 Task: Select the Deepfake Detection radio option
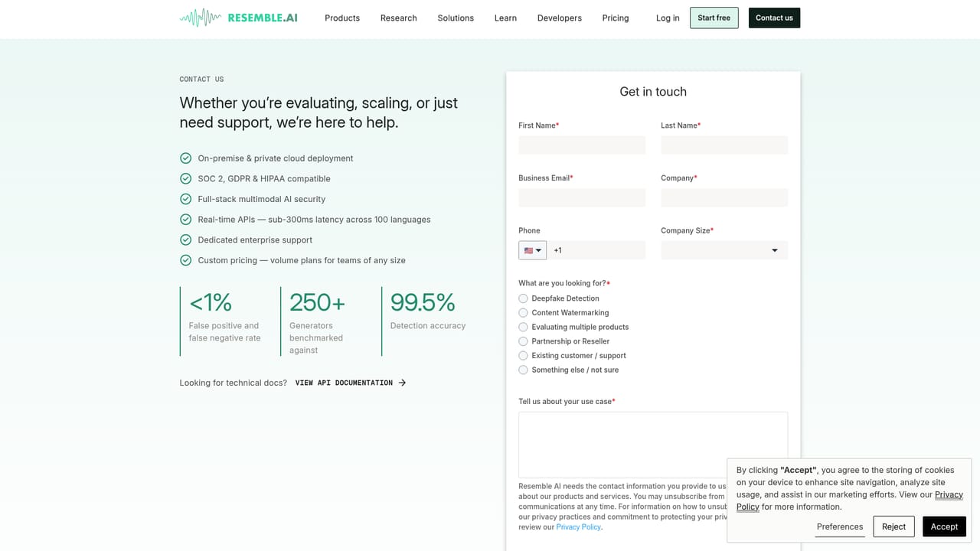tap(523, 298)
